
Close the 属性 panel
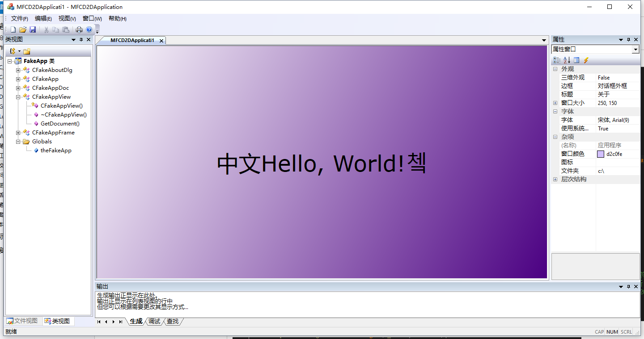(x=636, y=40)
